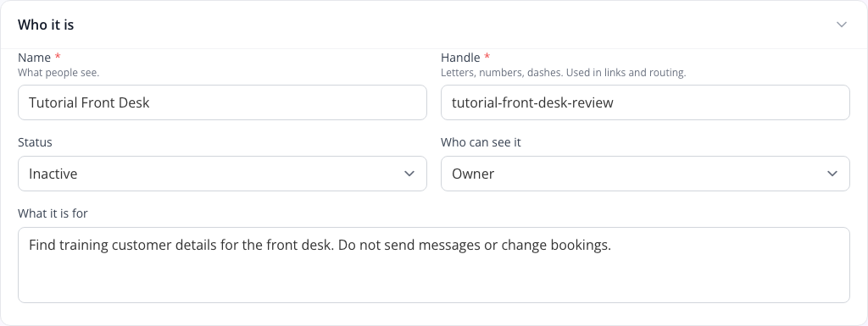Open the Status dropdown showing Inactive

[223, 174]
